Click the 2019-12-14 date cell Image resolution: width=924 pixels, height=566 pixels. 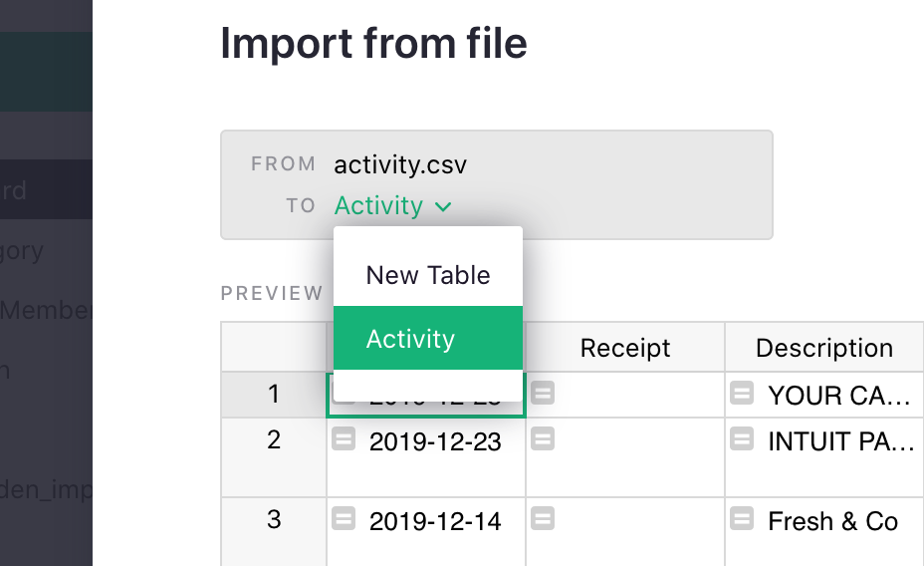coord(435,521)
